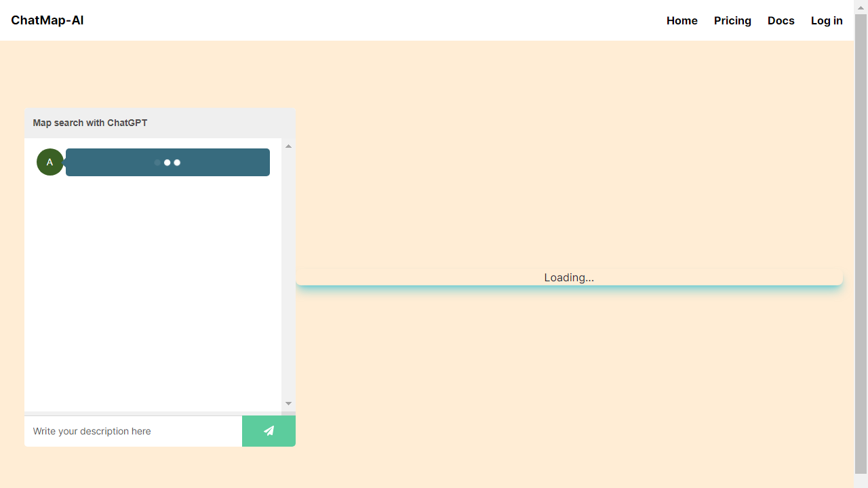Focus the 'Write your description here' field
Viewport: 868px width, 488px height.
133,431
